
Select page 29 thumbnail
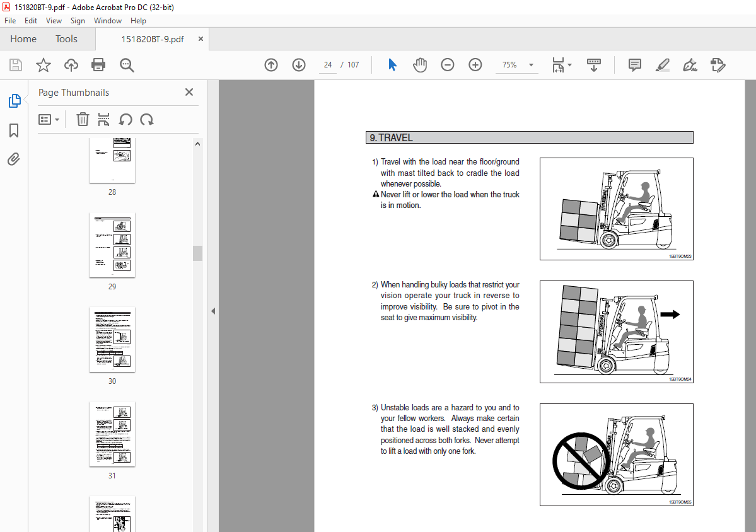click(112, 245)
